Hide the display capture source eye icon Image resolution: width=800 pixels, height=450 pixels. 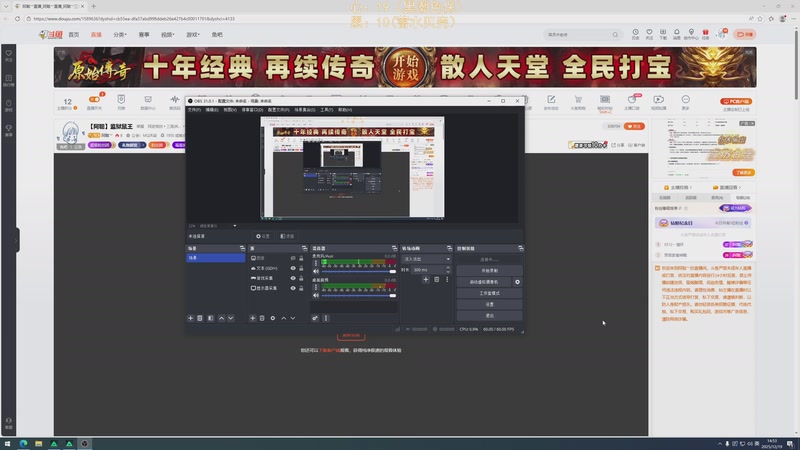293,288
